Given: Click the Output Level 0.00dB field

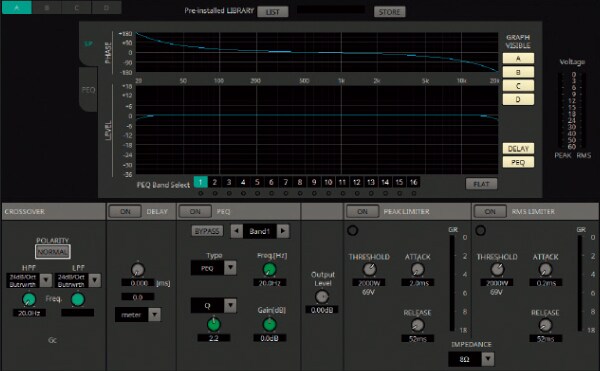Looking at the screenshot, I should [322, 310].
